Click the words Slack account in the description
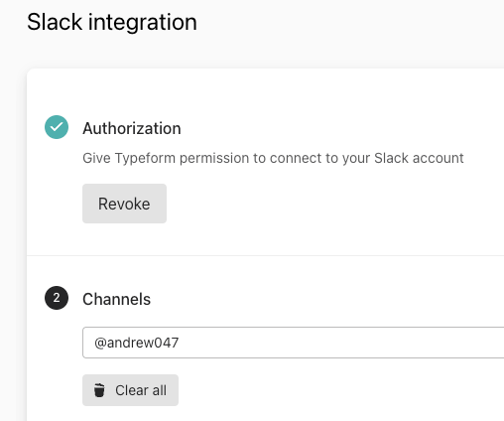Viewport: 504px width, 421px height. coord(419,158)
